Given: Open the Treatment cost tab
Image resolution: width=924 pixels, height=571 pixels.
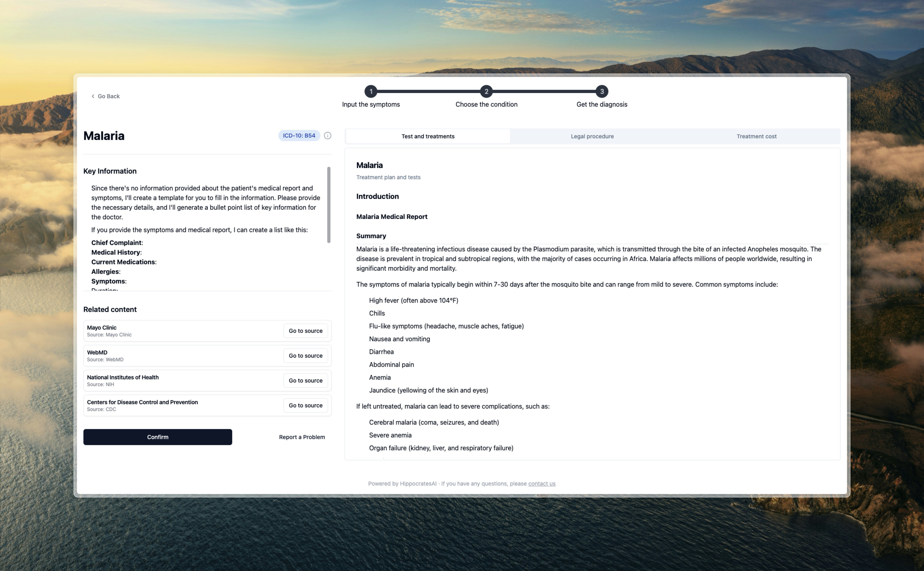Looking at the screenshot, I should 756,136.
